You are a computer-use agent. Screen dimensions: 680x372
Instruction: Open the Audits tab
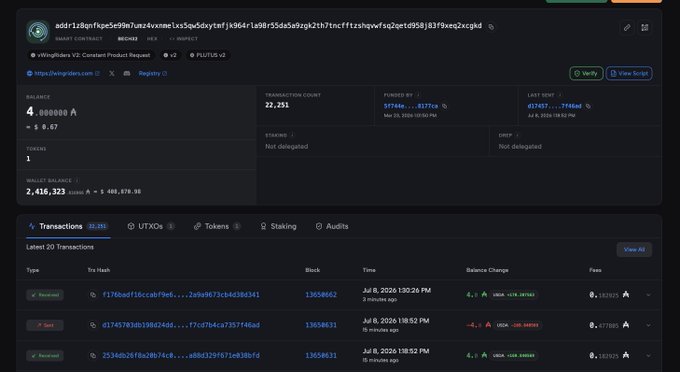332,226
